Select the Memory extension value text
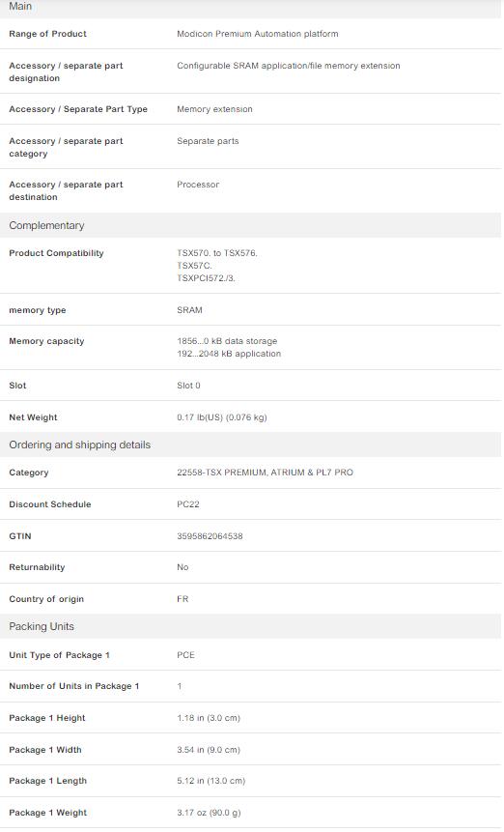 (x=214, y=109)
